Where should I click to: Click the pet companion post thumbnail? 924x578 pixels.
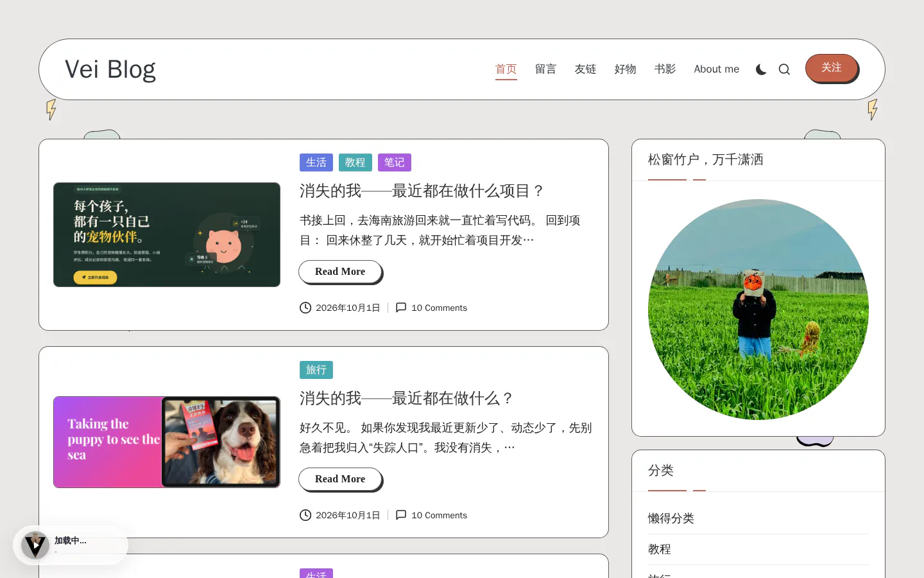pos(167,234)
